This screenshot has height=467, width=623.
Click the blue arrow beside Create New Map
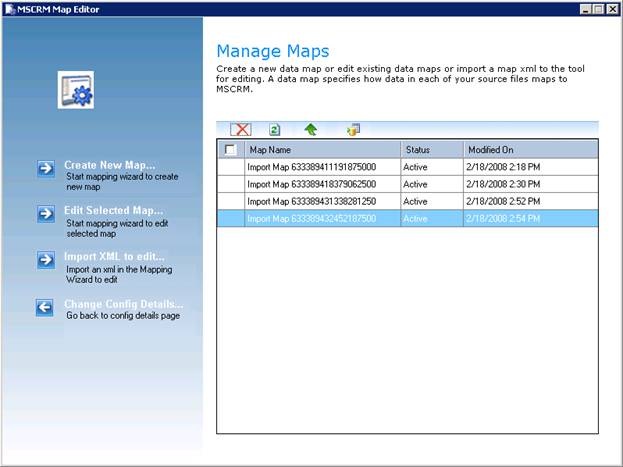(x=45, y=169)
